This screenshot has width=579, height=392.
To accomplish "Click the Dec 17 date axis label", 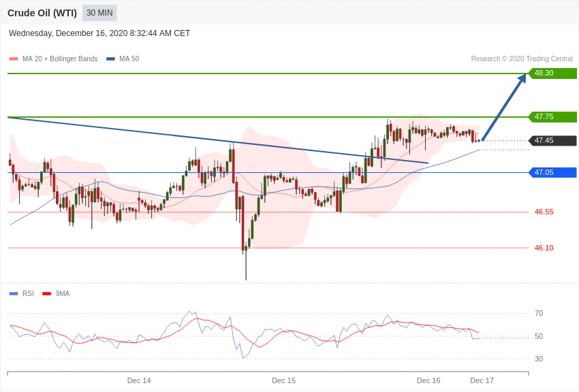I will pos(482,380).
